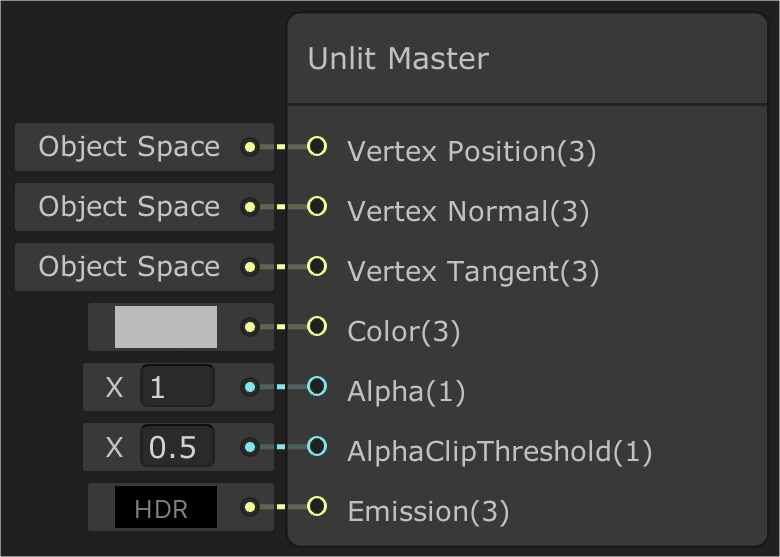Open the Vertex Position Object Space selector

[x=129, y=147]
